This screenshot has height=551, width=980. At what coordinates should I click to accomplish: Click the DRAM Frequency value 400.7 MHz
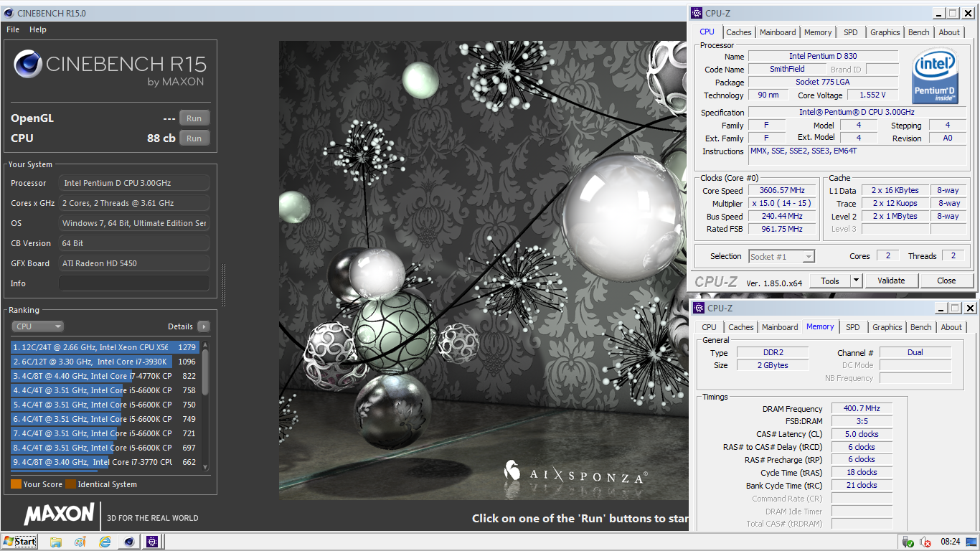point(862,409)
